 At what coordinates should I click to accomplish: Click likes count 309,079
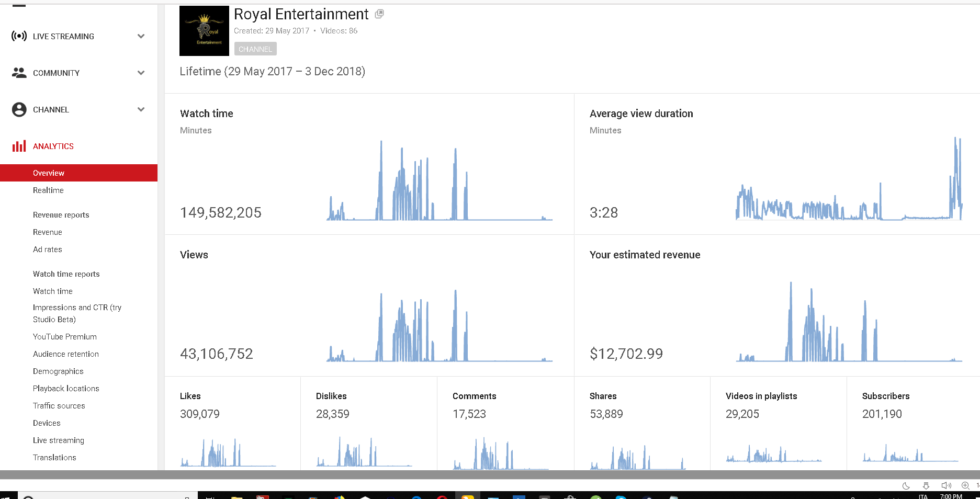point(200,414)
